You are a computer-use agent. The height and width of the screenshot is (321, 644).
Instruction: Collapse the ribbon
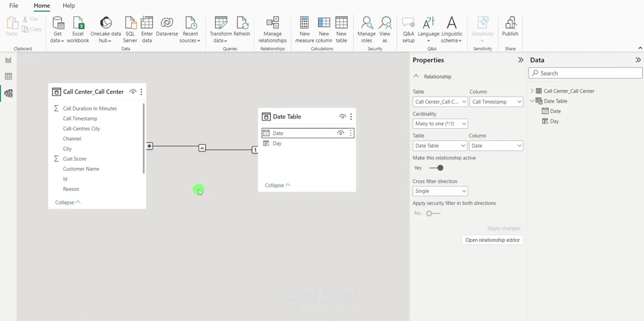[640, 48]
